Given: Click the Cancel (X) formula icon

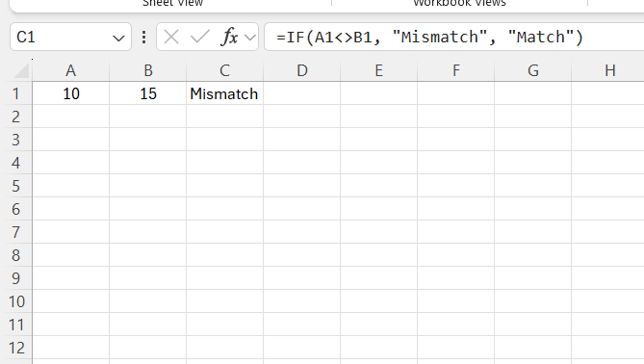Looking at the screenshot, I should tap(170, 38).
